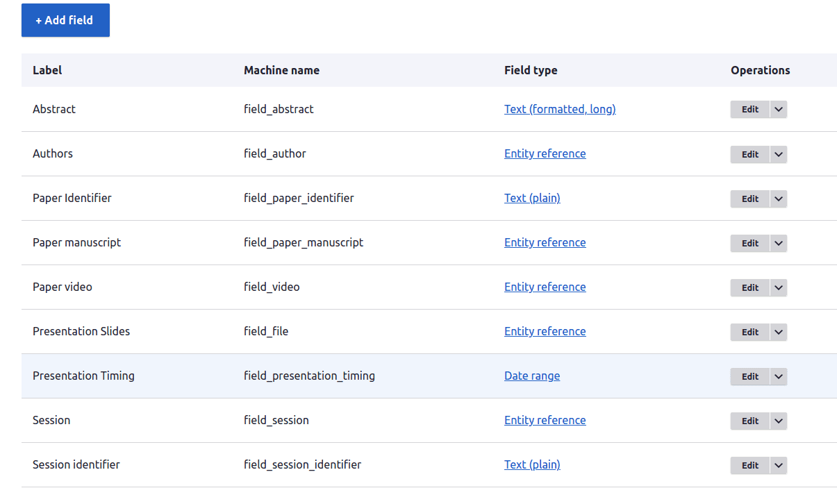Select the Session label text

51,420
